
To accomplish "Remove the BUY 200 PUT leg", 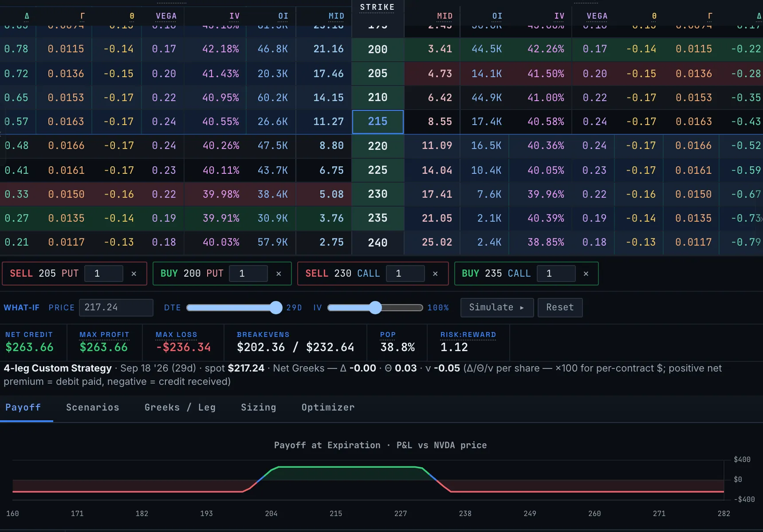I will 279,274.
